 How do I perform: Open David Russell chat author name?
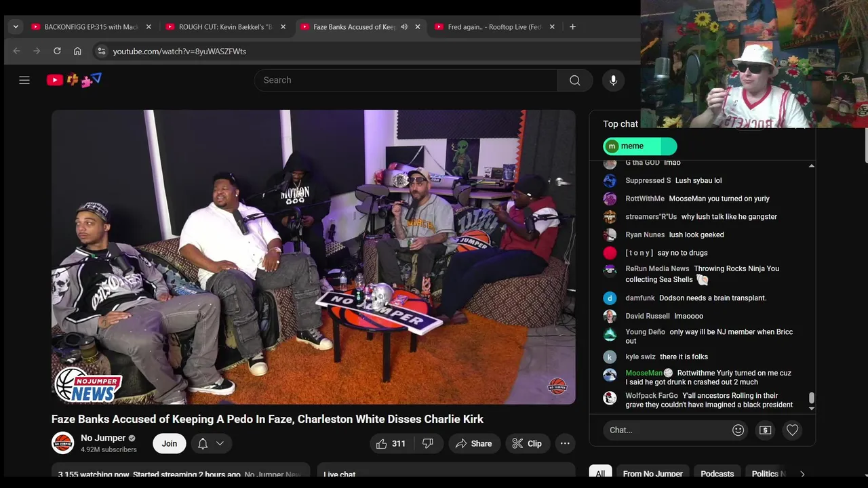pyautogui.click(x=648, y=316)
